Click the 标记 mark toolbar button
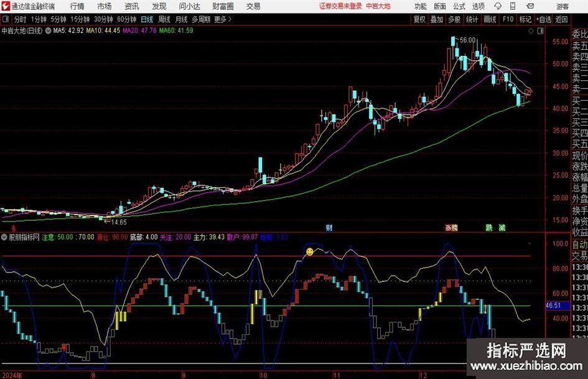588x379 pixels. tap(525, 19)
